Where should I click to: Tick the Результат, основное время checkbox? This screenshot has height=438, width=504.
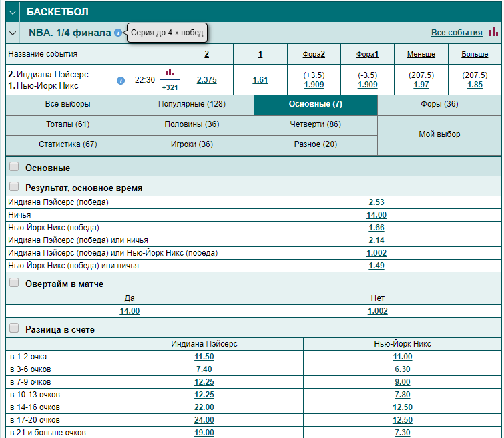[x=14, y=186]
